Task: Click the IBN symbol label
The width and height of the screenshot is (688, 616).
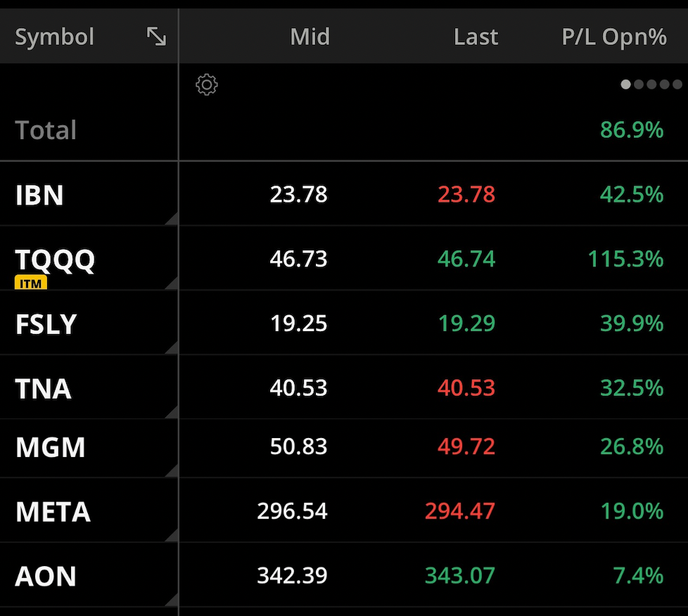Action: click(39, 195)
